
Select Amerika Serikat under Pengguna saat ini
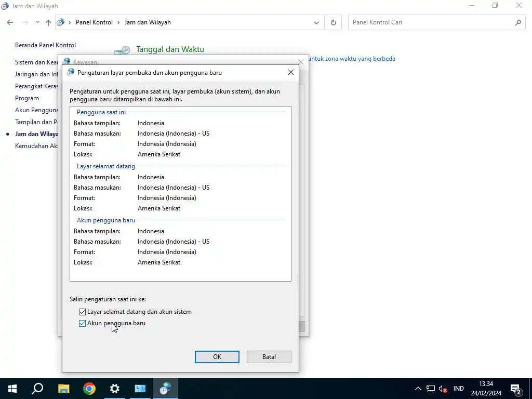(x=159, y=154)
